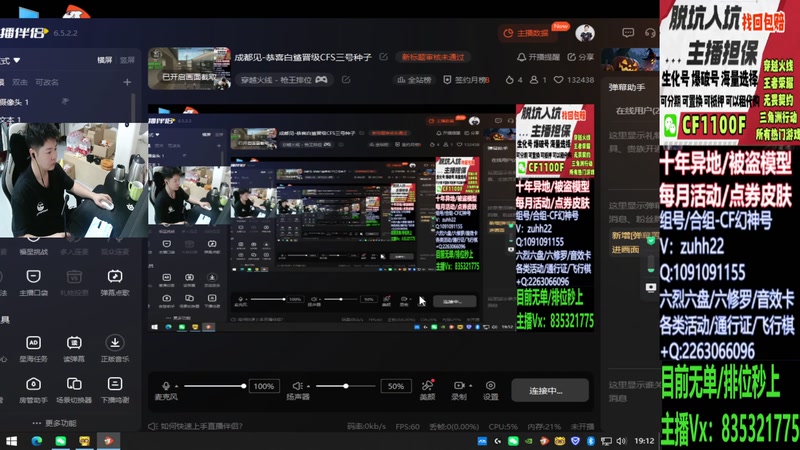Screen dimensions: 800x450
Task: Toggle visibility of 摄像头 1 source
Action: 65,102
